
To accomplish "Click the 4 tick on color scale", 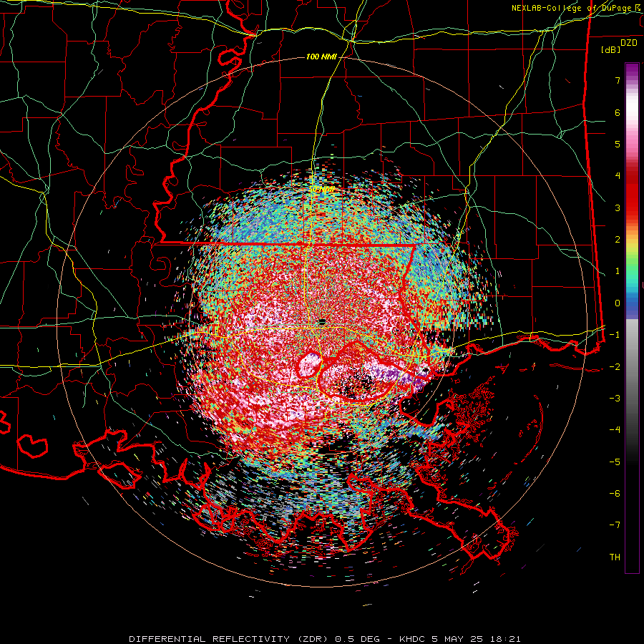I will pos(618,176).
